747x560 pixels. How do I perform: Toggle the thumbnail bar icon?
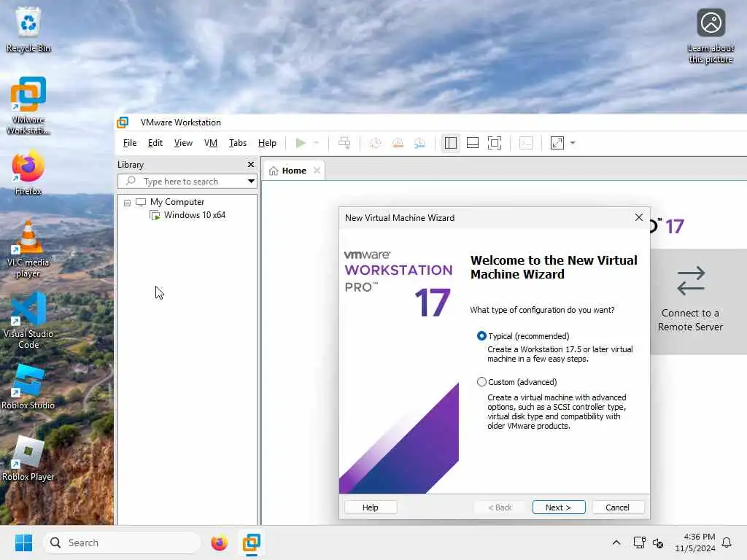[473, 143]
